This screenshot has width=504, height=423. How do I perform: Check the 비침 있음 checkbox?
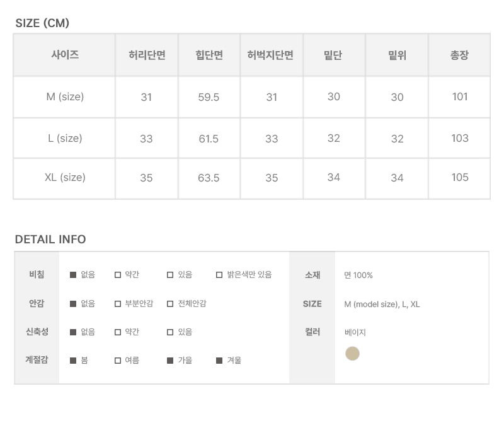[170, 275]
